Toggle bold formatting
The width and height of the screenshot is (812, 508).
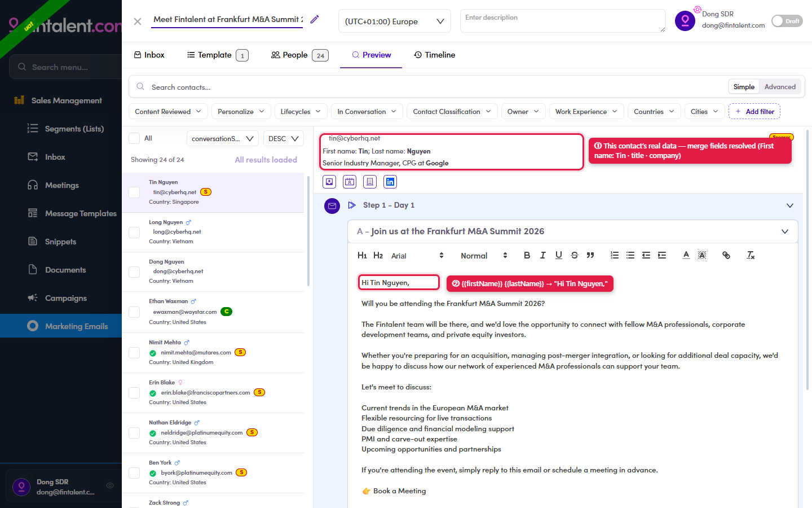(x=527, y=255)
